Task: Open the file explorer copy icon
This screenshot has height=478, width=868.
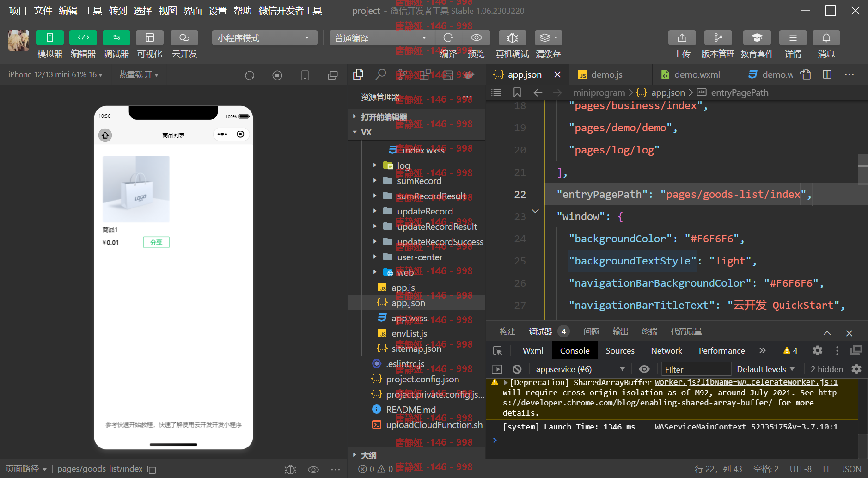Action: 358,74
